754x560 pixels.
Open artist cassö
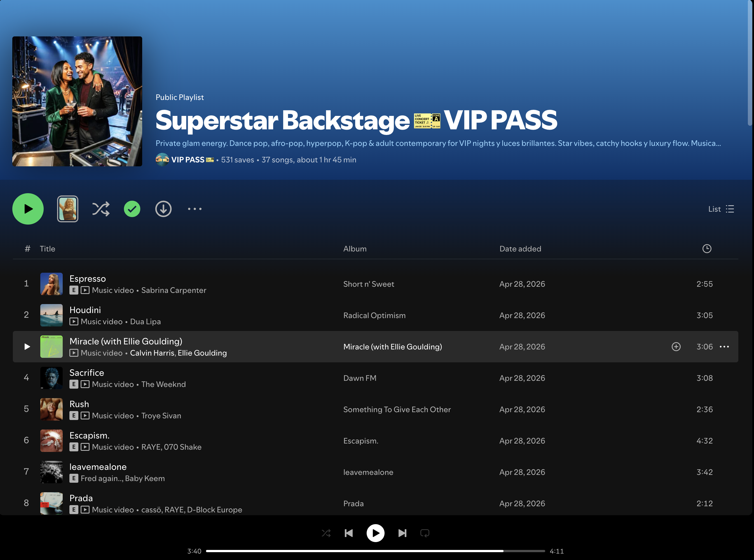151,510
